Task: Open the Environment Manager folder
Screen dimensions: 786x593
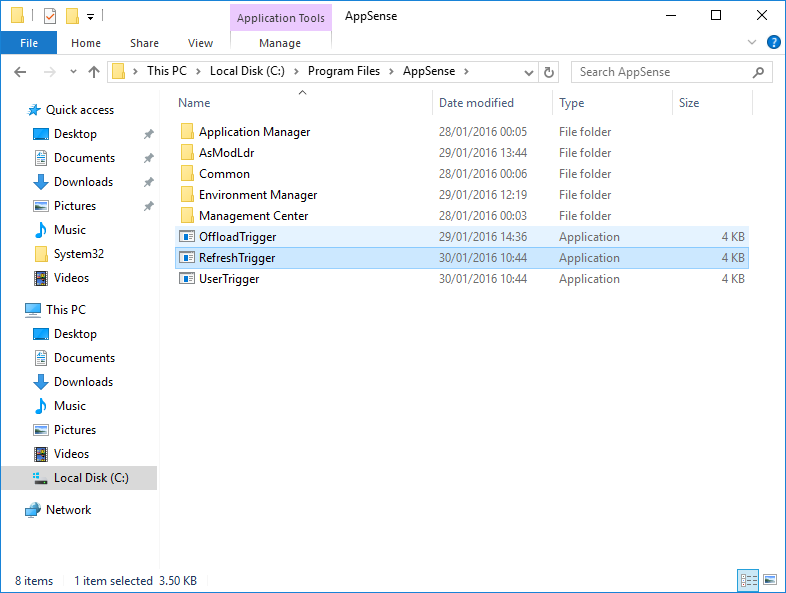Action: click(257, 195)
